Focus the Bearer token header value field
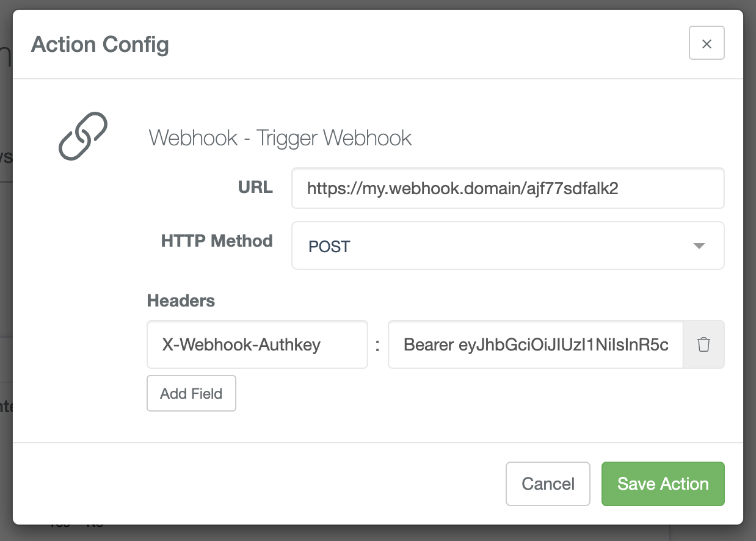Image resolution: width=756 pixels, height=541 pixels. pos(536,344)
